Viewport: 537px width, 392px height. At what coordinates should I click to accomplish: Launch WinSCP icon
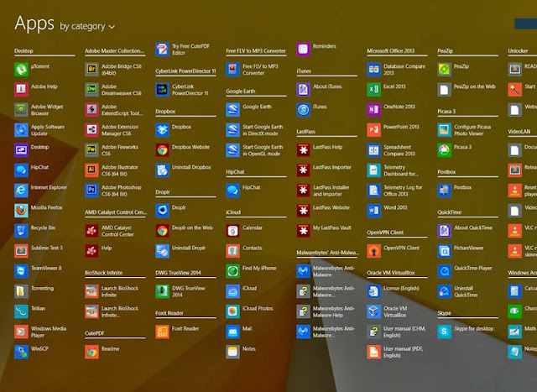tap(21, 352)
